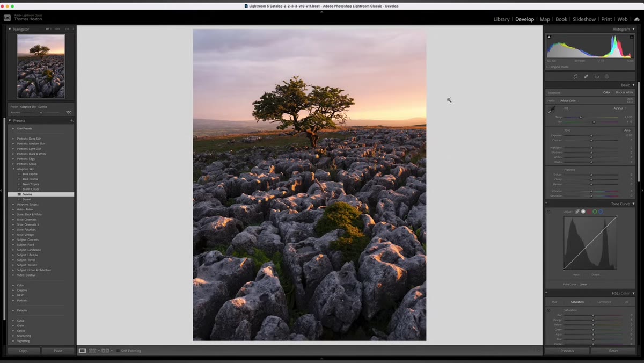Screen dimensions: 644x363
Task: Switch to the HSL Luminance tab
Action: [x=604, y=302]
